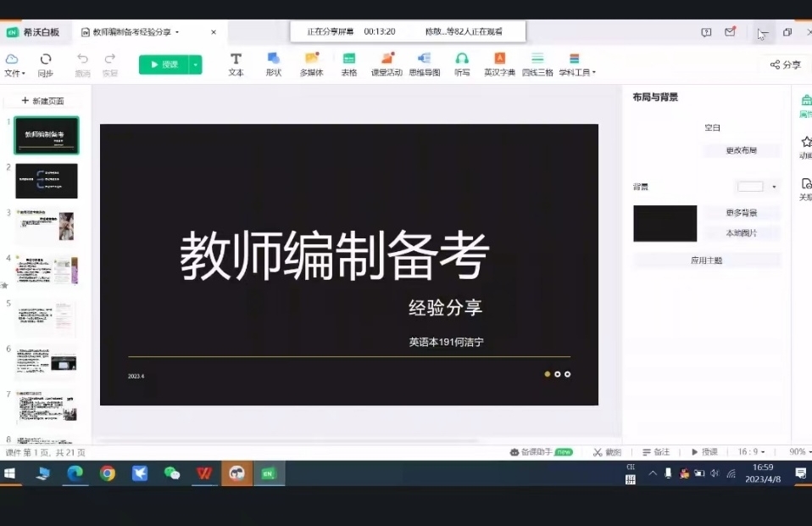812x526 pixels.
Task: Insert a table with 表格
Action: [348, 64]
